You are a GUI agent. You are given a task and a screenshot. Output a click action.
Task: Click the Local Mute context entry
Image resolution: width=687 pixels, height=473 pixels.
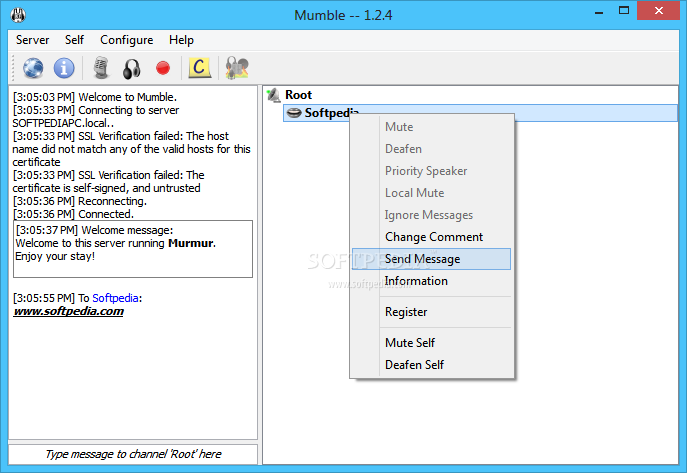tap(431, 193)
